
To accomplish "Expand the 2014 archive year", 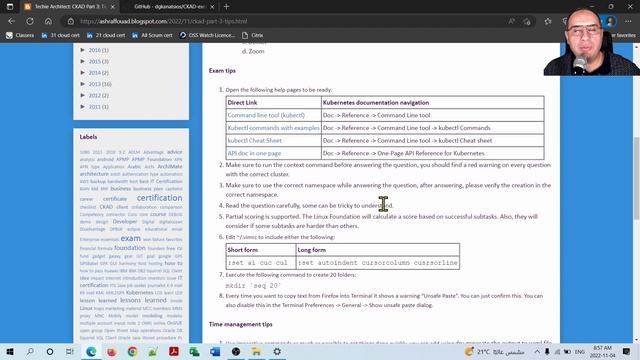I will point(83,73).
